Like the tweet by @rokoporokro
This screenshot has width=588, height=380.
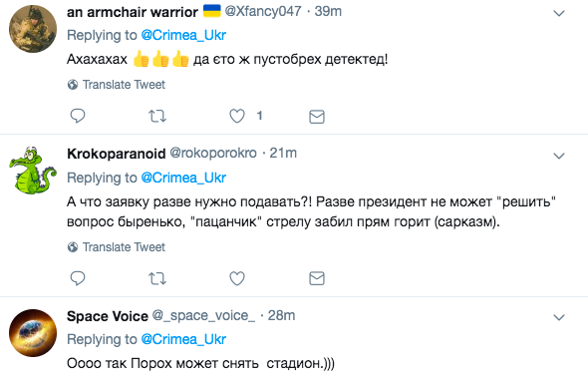click(237, 278)
